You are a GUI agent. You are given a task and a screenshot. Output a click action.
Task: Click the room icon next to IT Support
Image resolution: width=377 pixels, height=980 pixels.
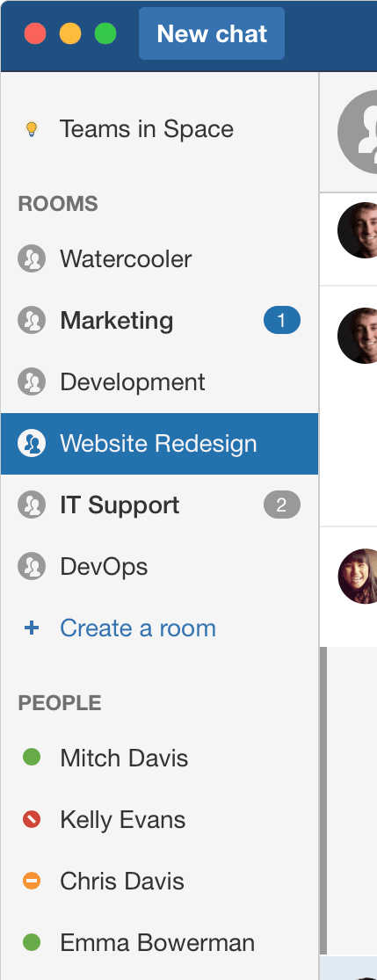point(32,505)
